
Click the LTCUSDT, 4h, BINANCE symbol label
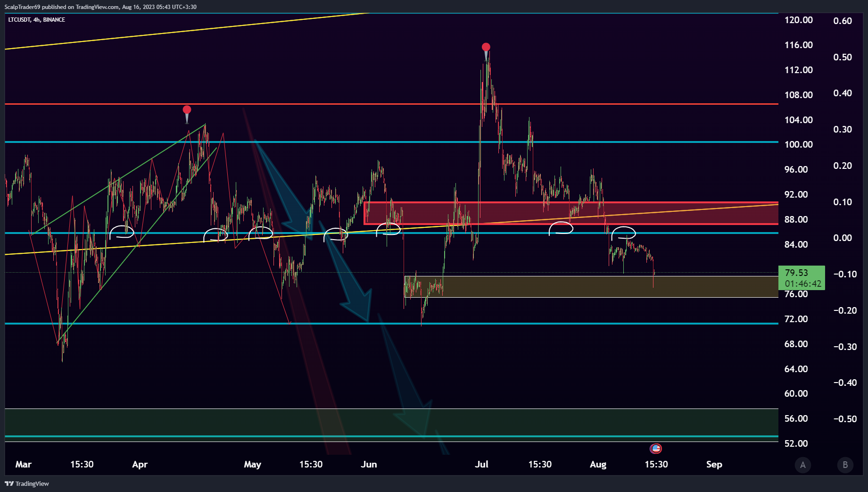tap(37, 20)
